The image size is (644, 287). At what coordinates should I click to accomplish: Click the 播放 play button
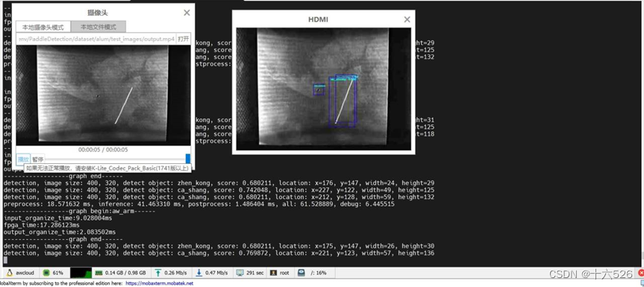pyautogui.click(x=23, y=159)
